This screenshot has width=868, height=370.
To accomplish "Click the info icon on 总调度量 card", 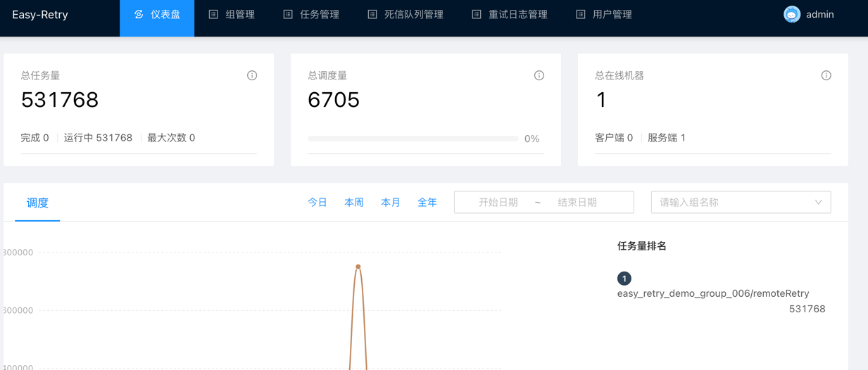I will [539, 75].
